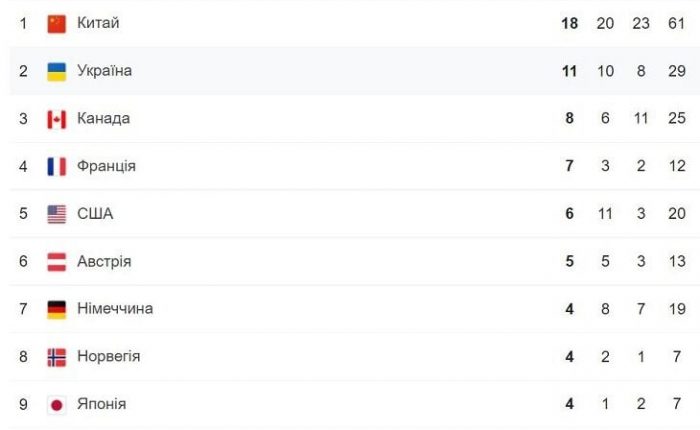Click the Norway flag icon
Viewport: 700px width, 430px height.
(57, 357)
